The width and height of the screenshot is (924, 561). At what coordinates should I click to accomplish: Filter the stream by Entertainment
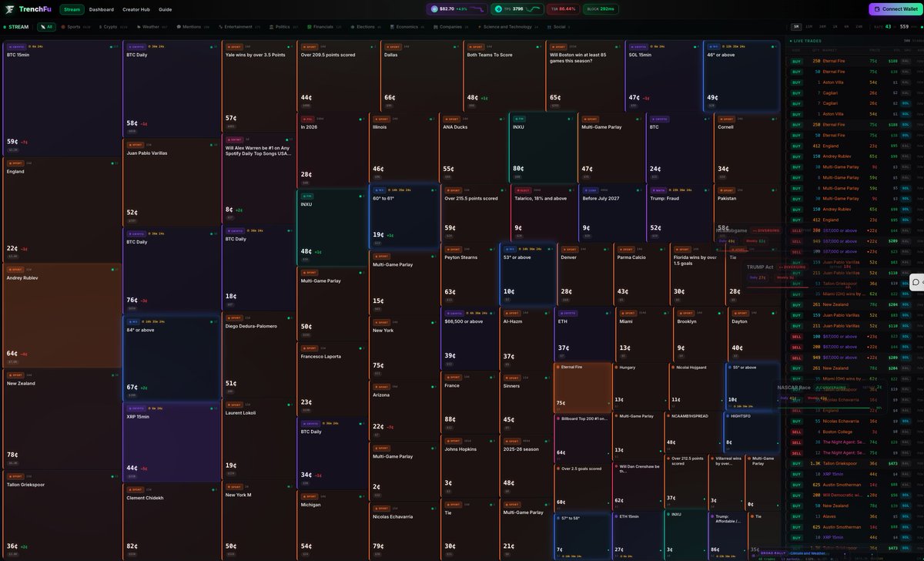pos(239,27)
